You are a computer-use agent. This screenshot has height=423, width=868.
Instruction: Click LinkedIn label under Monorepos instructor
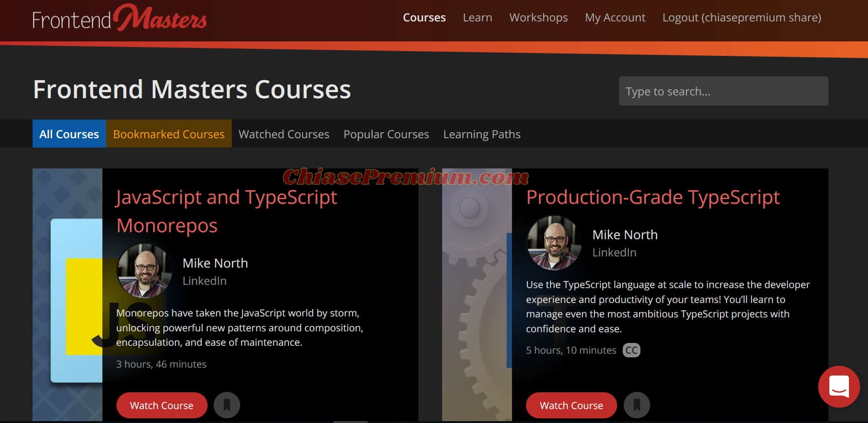point(204,281)
